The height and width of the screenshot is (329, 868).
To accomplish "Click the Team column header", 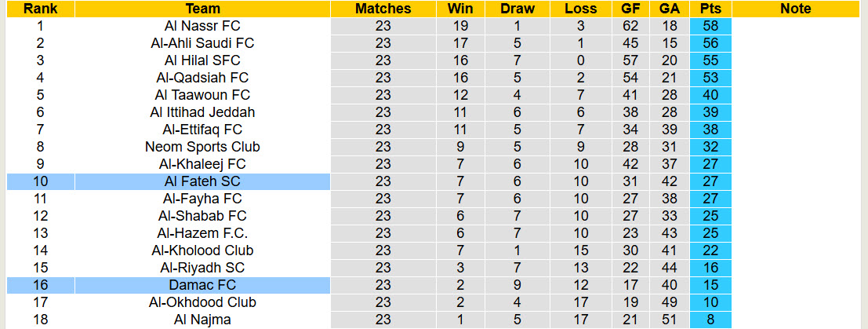I will pos(202,9).
